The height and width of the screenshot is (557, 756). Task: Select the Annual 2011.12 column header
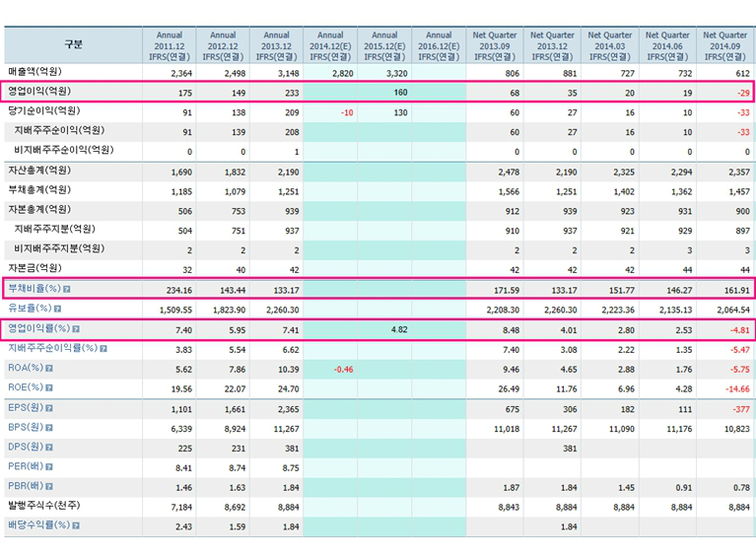170,45
